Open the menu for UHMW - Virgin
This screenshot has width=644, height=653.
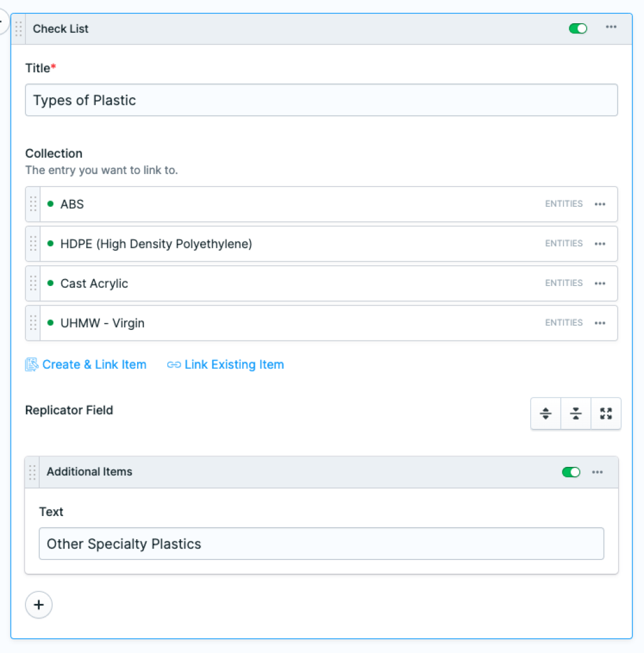600,323
